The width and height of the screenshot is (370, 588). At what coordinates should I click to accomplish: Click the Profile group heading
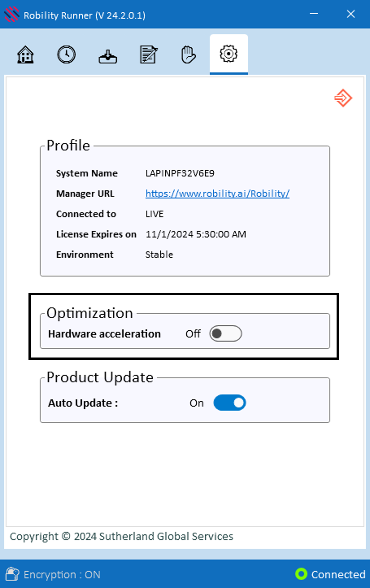[68, 145]
